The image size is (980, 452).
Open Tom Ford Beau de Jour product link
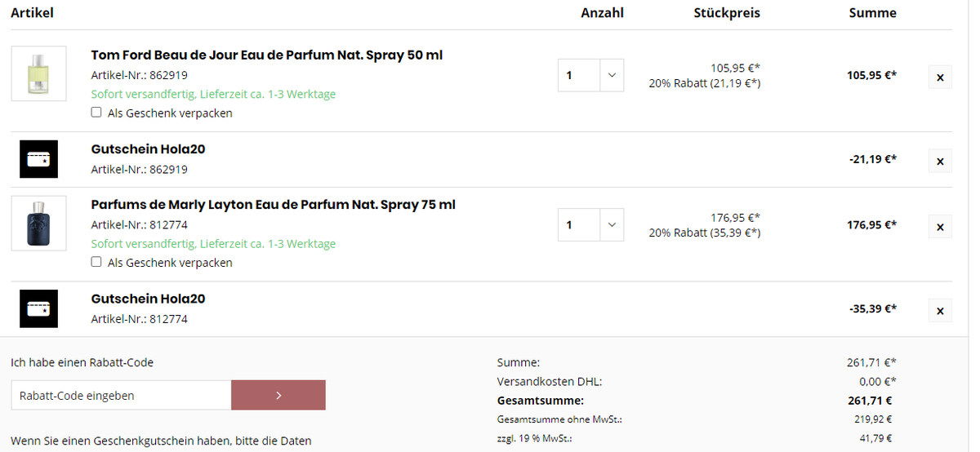point(267,55)
